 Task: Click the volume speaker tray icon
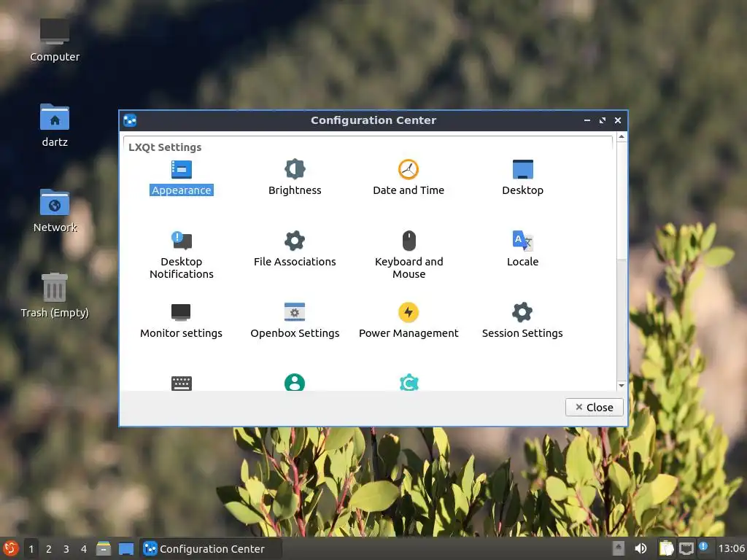pyautogui.click(x=640, y=548)
